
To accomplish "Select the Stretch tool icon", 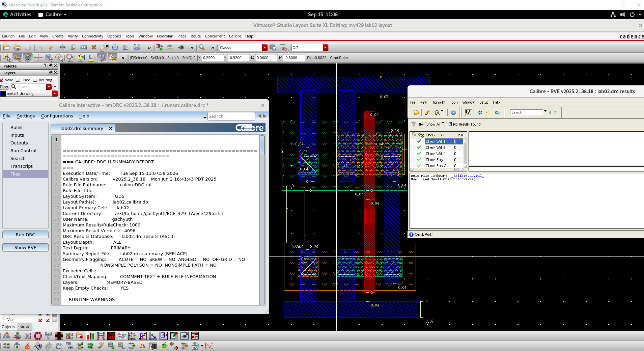I will [x=84, y=48].
